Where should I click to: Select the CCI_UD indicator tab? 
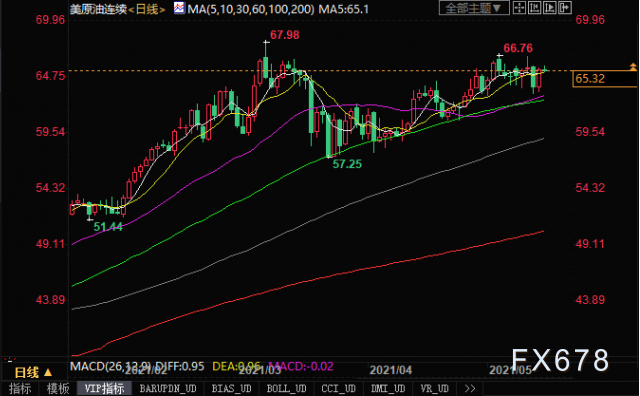click(338, 389)
